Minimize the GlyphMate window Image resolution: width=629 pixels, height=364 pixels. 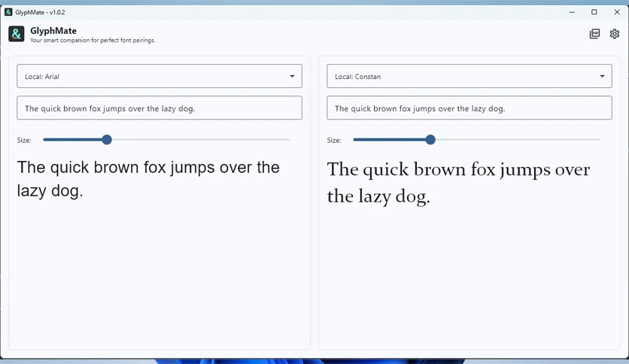tap(572, 13)
